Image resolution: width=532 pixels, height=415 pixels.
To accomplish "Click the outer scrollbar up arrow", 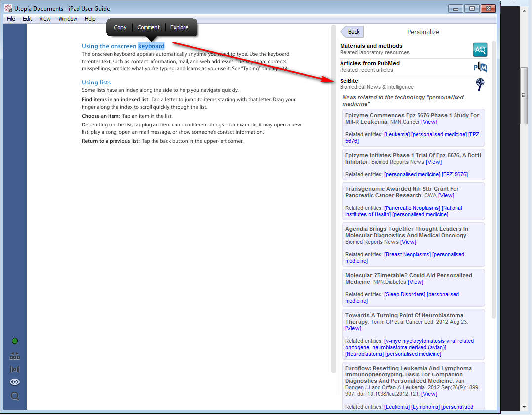I will point(524,10).
